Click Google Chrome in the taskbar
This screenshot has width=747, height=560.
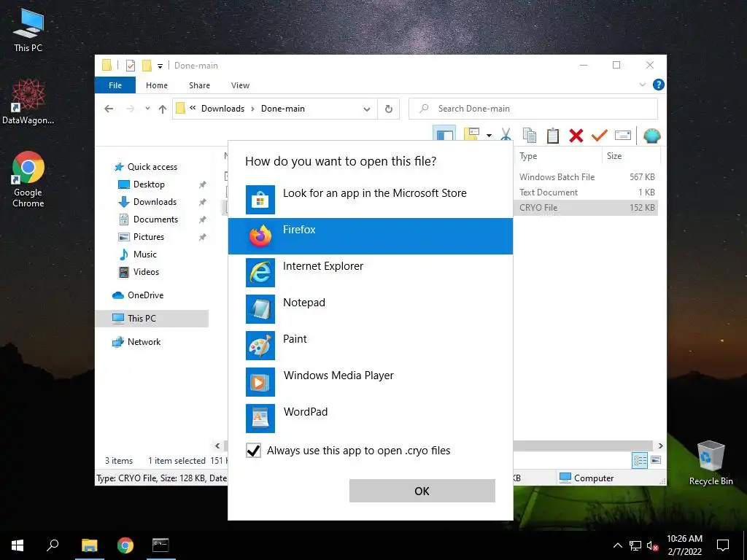pyautogui.click(x=125, y=545)
